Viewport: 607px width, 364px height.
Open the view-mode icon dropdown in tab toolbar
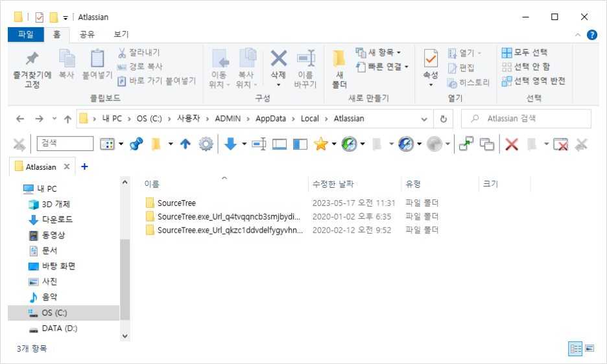point(121,144)
